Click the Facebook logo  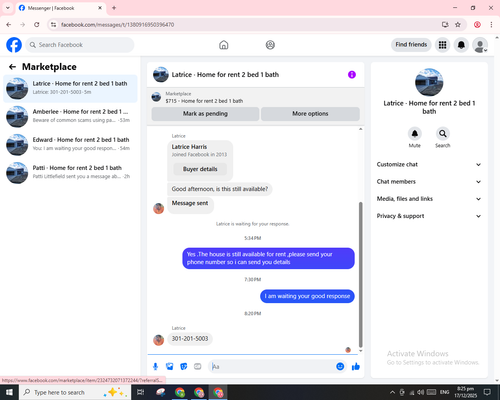(14, 45)
